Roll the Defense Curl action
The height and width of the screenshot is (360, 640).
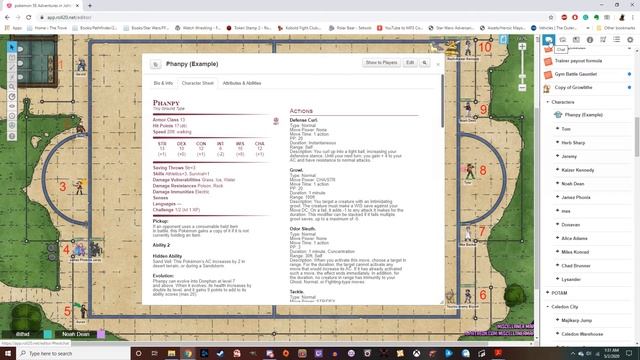(x=303, y=120)
